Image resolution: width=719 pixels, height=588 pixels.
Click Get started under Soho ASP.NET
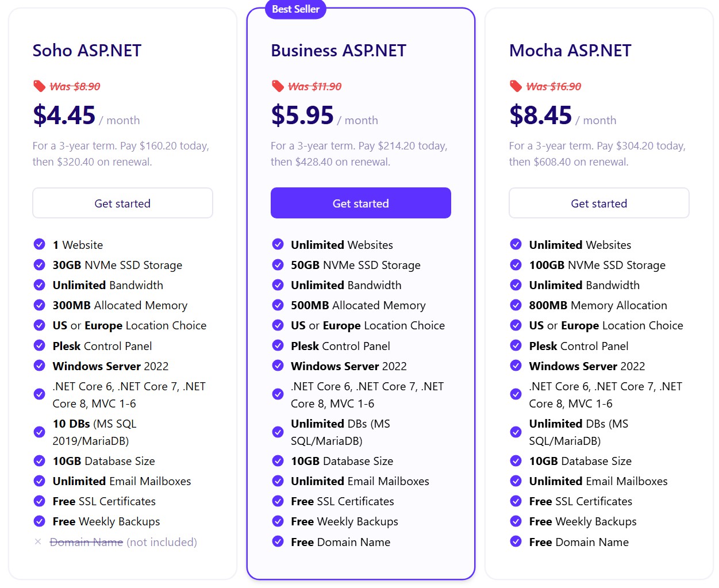point(122,203)
